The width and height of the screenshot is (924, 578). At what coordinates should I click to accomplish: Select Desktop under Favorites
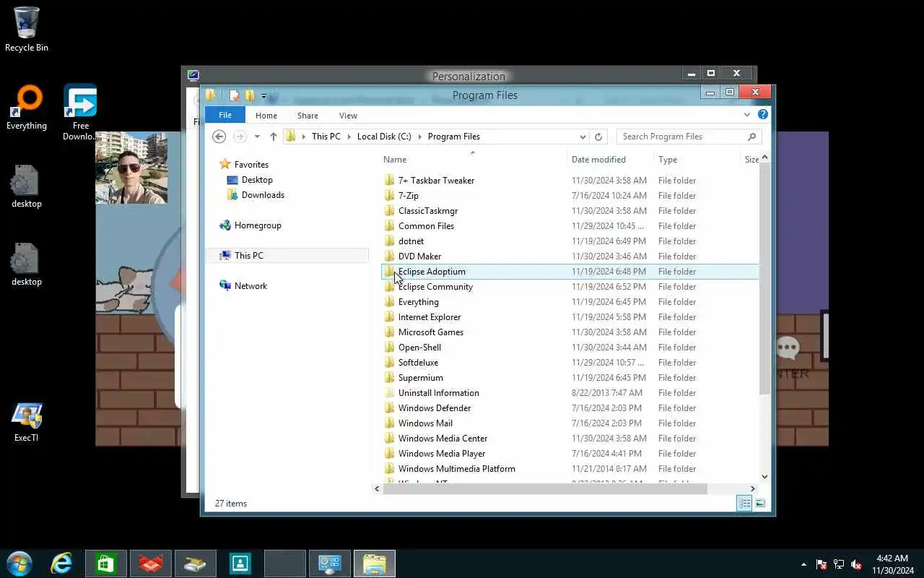click(x=257, y=180)
